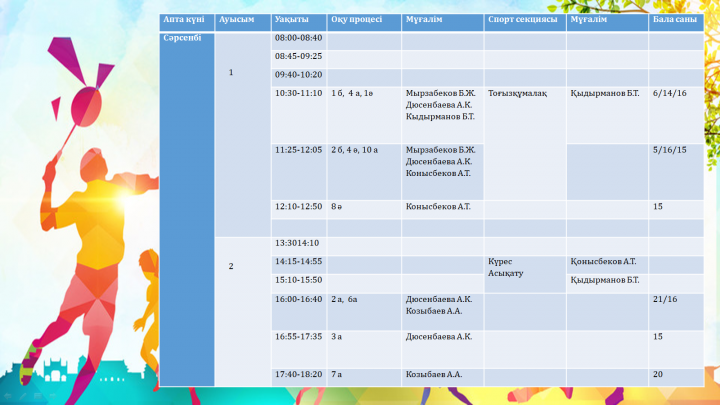The image size is (720, 405).
Task: Click 'Қонысбеков А.Т.' in the 14:15-14:55 row
Action: click(x=603, y=262)
